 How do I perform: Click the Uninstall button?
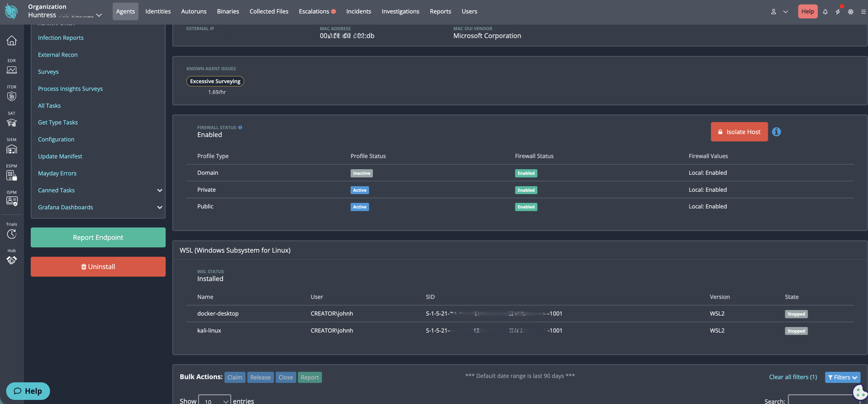point(98,267)
